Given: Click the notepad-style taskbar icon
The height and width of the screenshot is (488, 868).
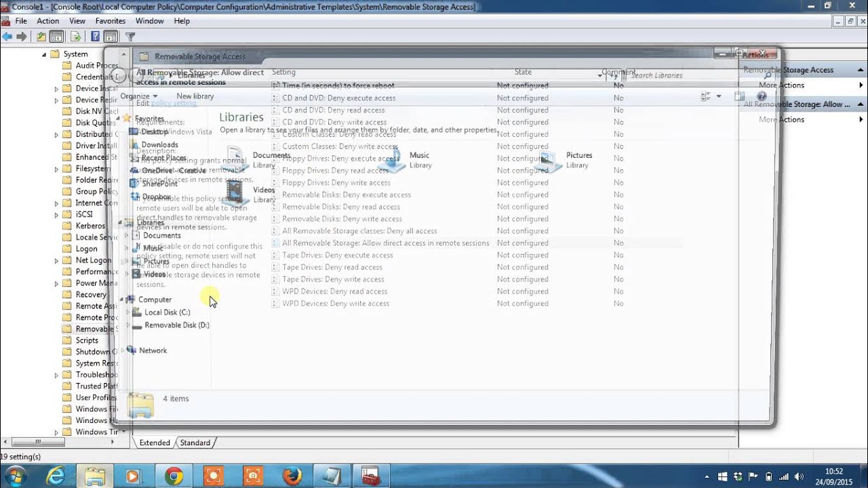Looking at the screenshot, I should [332, 476].
